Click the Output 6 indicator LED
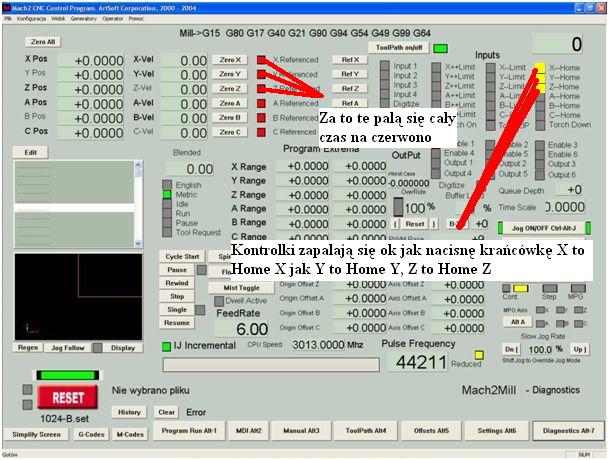 click(540, 175)
